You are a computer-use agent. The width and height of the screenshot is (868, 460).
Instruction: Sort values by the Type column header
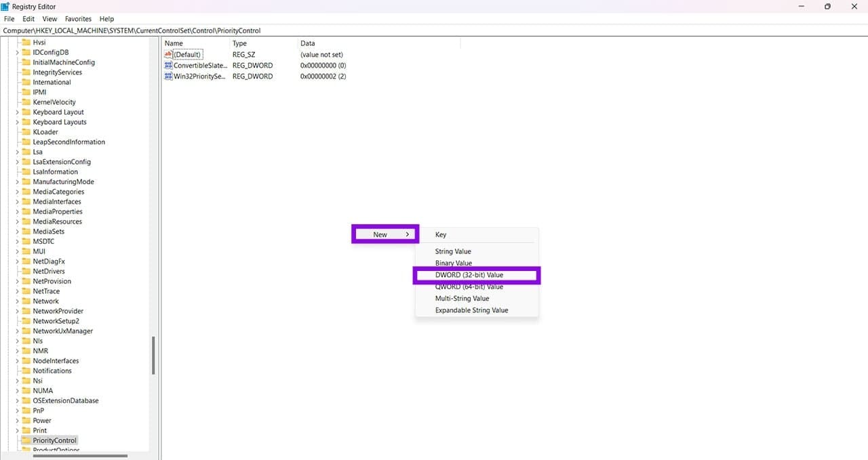[264, 43]
